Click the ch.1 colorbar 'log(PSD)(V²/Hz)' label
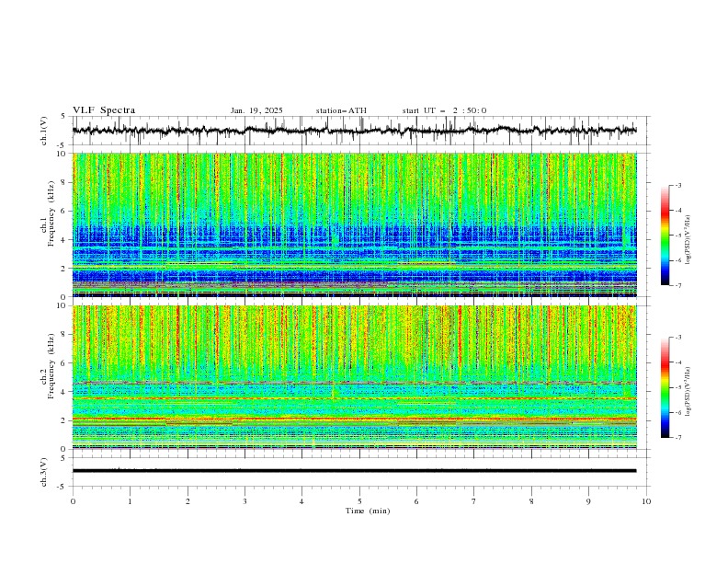This screenshot has width=728, height=563. click(688, 240)
